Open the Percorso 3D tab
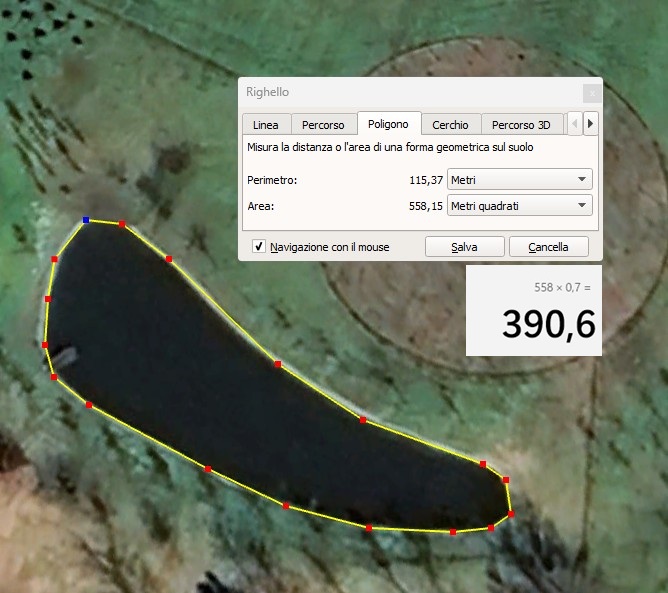 click(521, 125)
